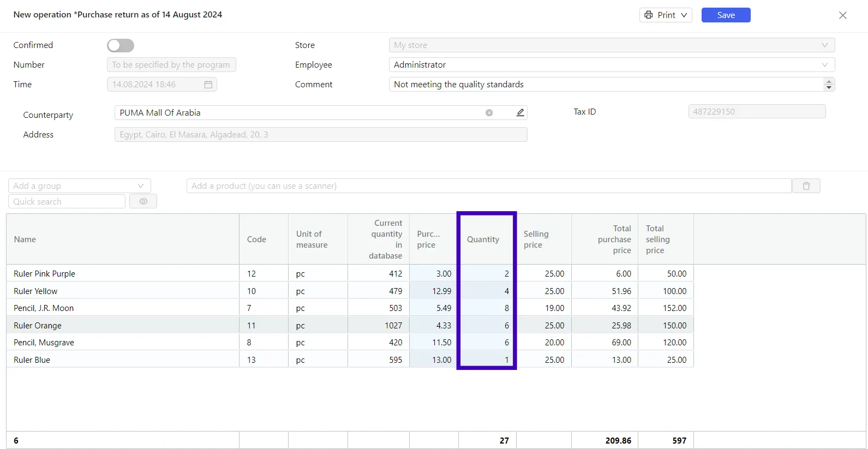
Task: Click purchase price 12.99 for Ruler Yellow
Action: click(x=434, y=291)
